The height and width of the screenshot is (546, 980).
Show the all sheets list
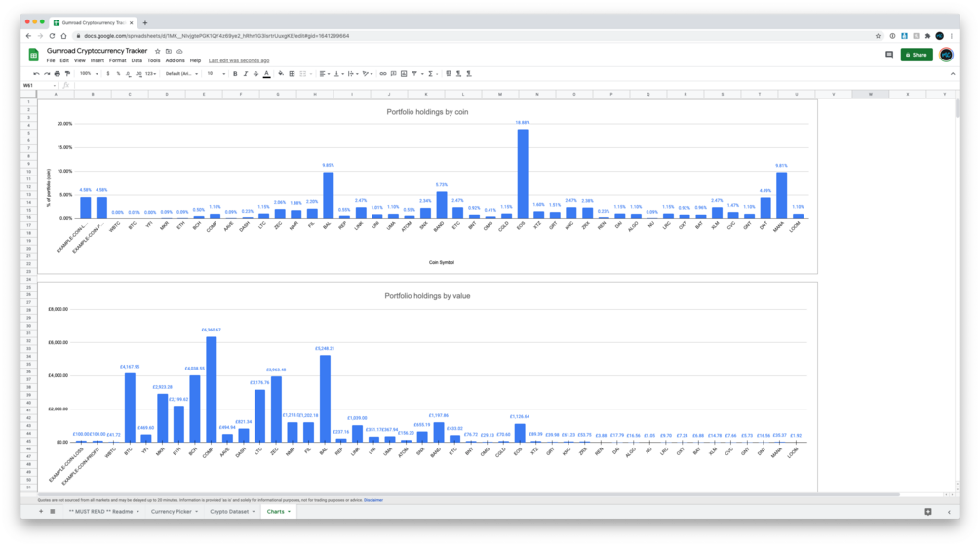pos(53,512)
